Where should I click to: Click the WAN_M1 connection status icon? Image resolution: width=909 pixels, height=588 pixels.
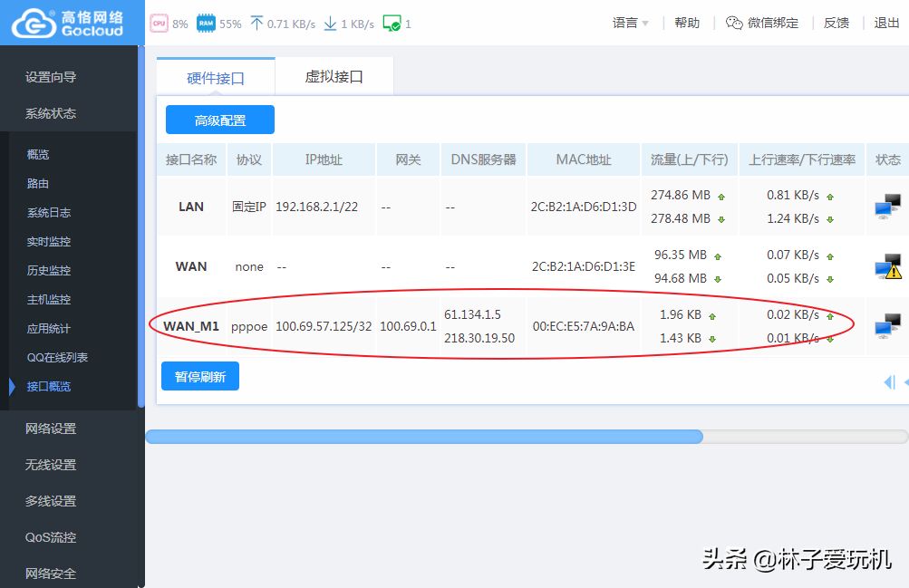[x=887, y=326]
